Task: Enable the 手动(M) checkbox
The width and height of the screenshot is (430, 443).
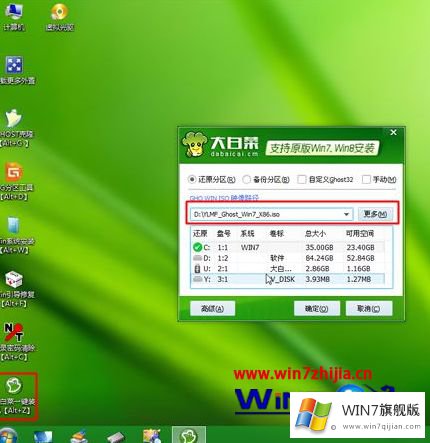Action: pyautogui.click(x=366, y=180)
